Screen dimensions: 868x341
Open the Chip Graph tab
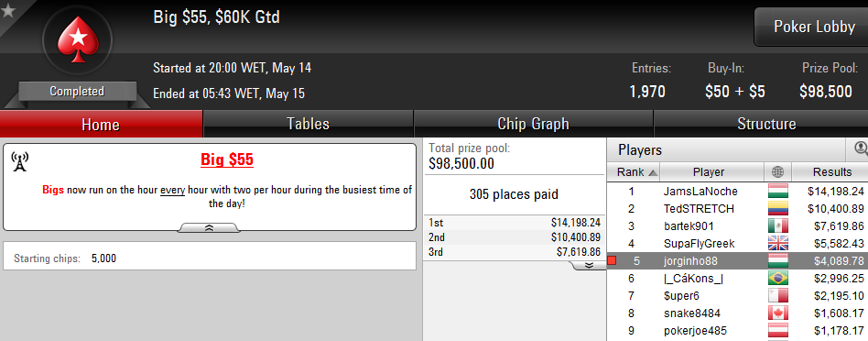click(533, 124)
